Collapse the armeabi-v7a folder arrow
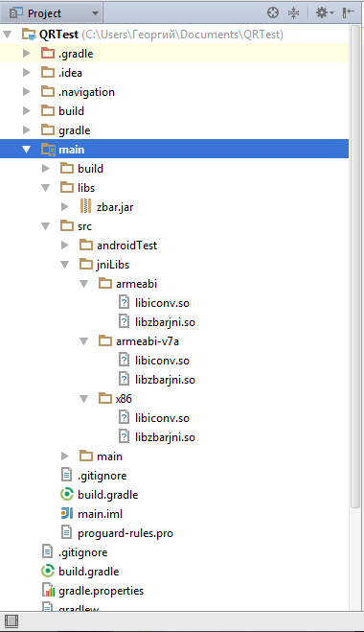 click(84, 341)
